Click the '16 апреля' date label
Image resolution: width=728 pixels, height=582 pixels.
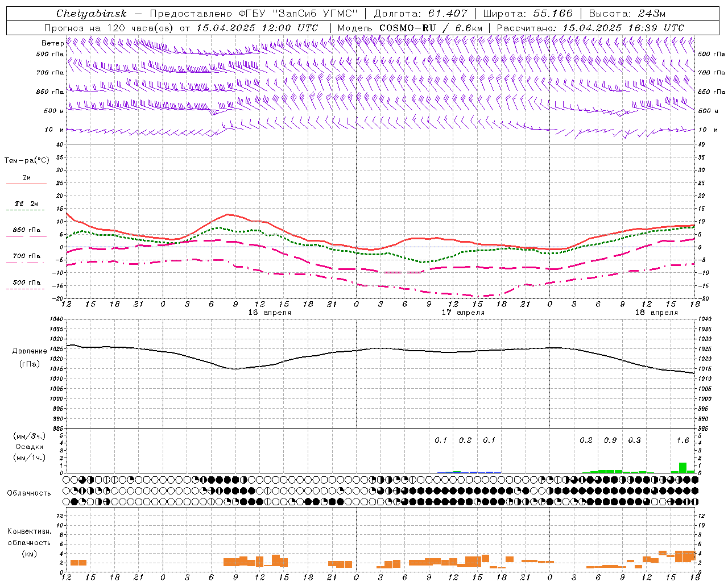[x=270, y=313]
